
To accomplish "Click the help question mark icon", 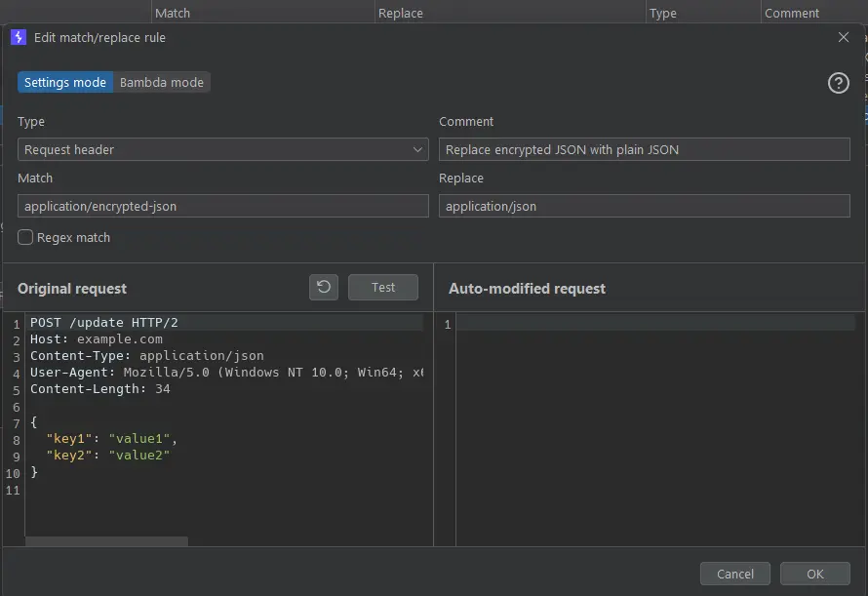I will (838, 83).
